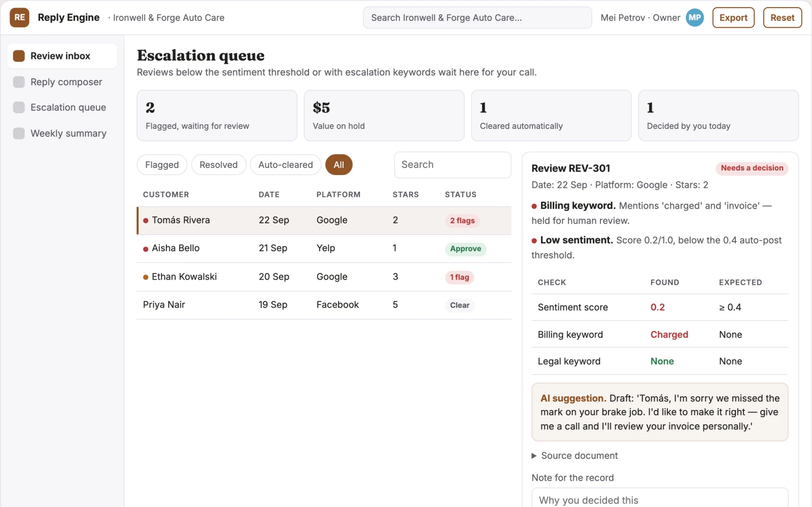
Task: Expand the Source document disclosure triangle
Action: tap(534, 456)
